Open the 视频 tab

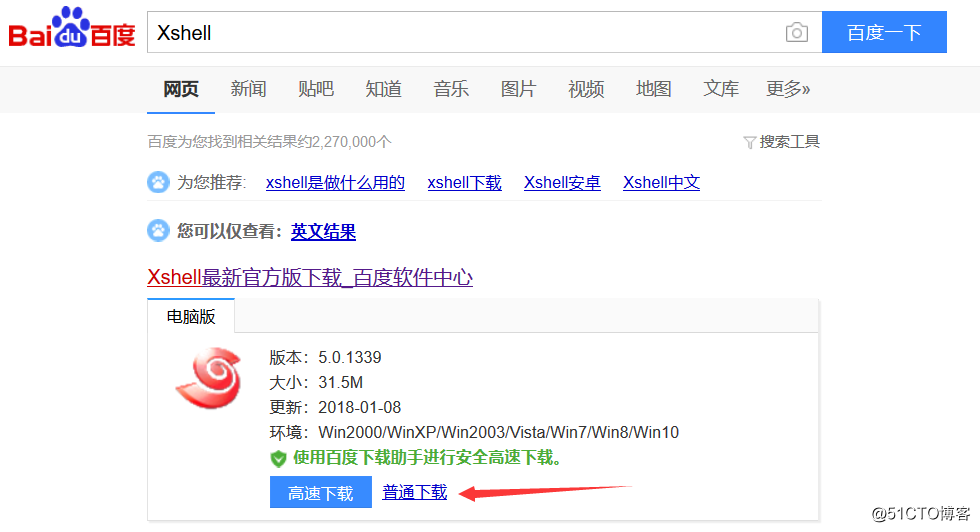pos(586,89)
